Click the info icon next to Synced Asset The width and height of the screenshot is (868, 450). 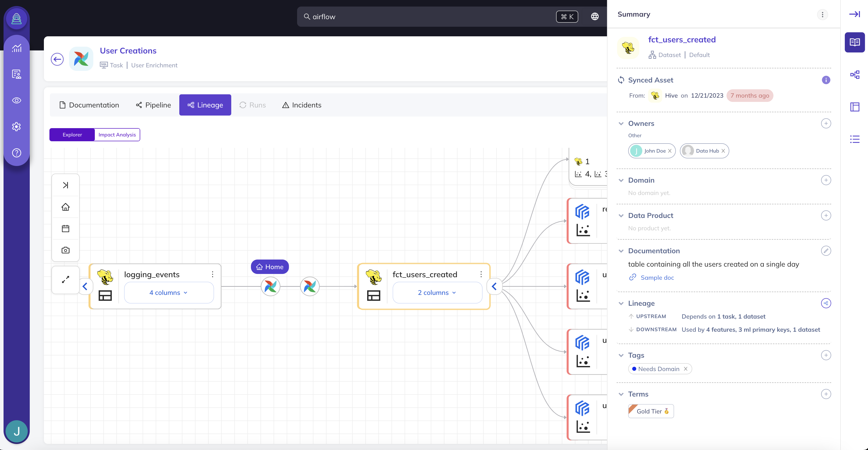pyautogui.click(x=826, y=80)
